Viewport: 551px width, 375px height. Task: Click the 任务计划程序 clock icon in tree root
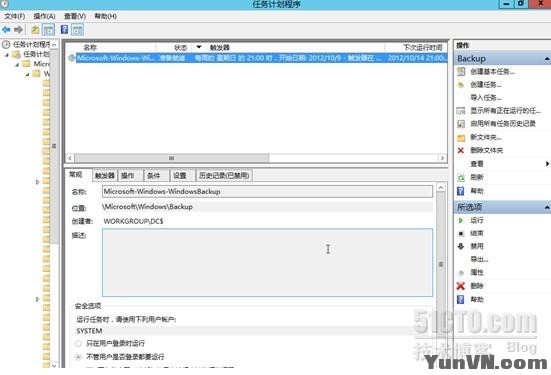pos(6,45)
